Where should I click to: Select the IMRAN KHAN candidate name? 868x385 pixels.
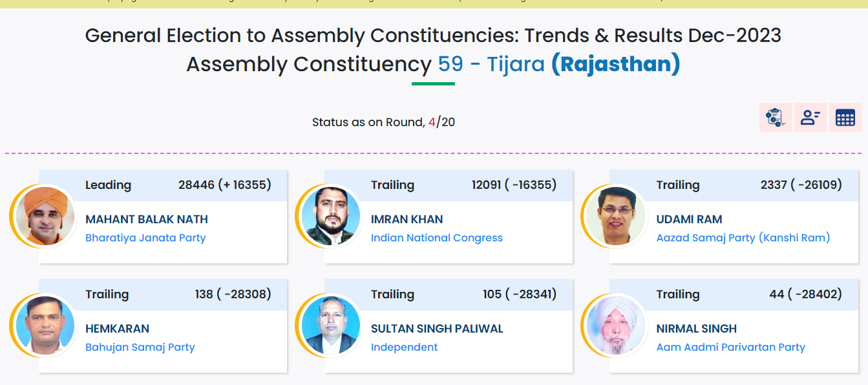(407, 219)
